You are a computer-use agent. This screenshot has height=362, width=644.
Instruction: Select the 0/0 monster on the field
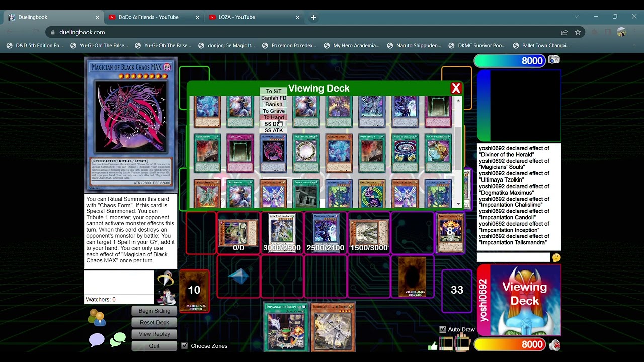tap(238, 233)
